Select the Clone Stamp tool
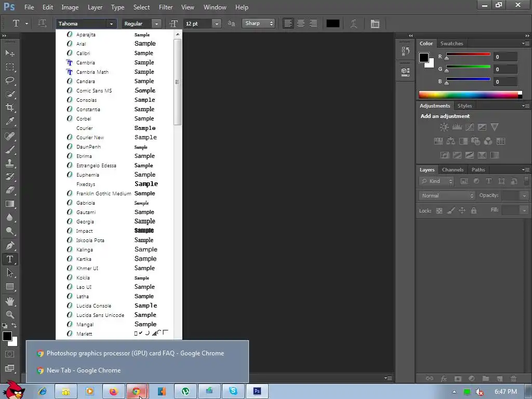 pyautogui.click(x=10, y=163)
